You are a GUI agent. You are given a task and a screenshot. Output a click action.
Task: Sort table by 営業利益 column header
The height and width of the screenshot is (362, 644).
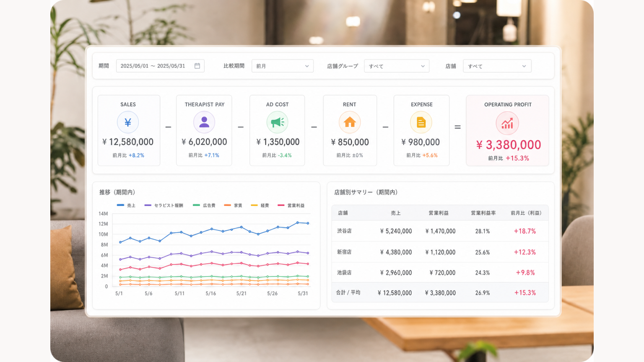(439, 213)
